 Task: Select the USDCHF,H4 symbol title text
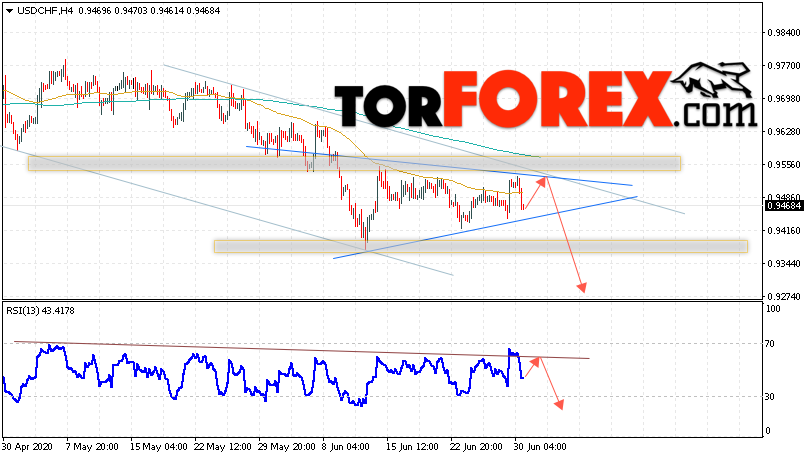[46, 11]
